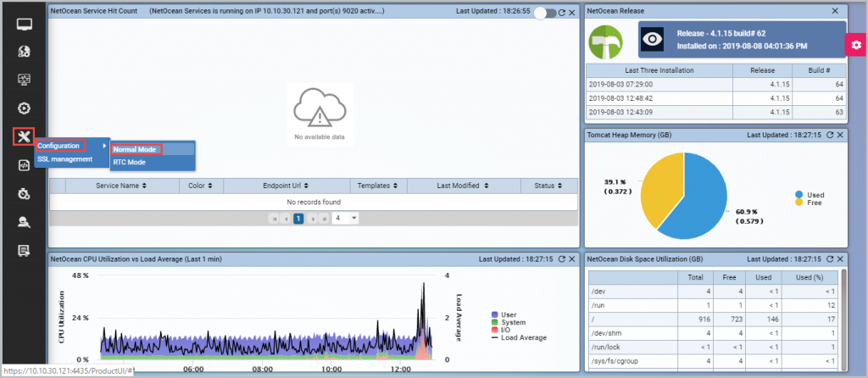Click the /sys/fs/cgroup row in disk table

(x=714, y=361)
